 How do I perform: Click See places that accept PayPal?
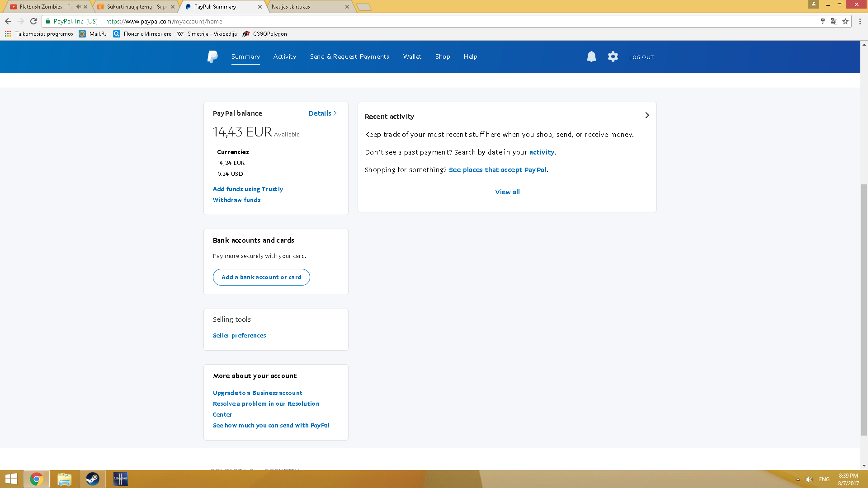498,170
